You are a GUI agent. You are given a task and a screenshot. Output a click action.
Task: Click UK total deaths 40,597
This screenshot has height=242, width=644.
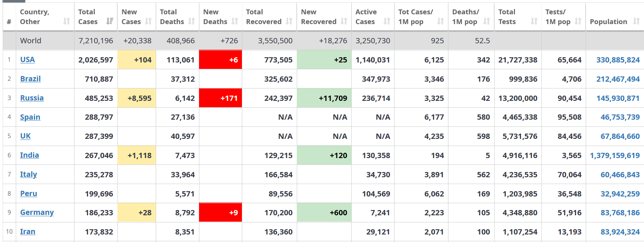(183, 136)
